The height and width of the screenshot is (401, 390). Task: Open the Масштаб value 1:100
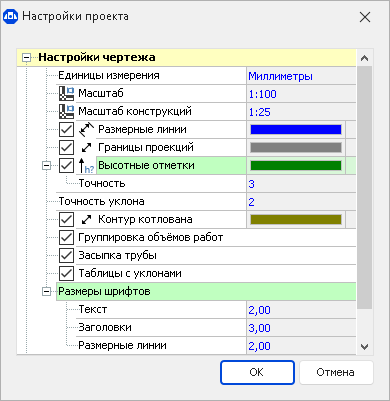click(301, 94)
